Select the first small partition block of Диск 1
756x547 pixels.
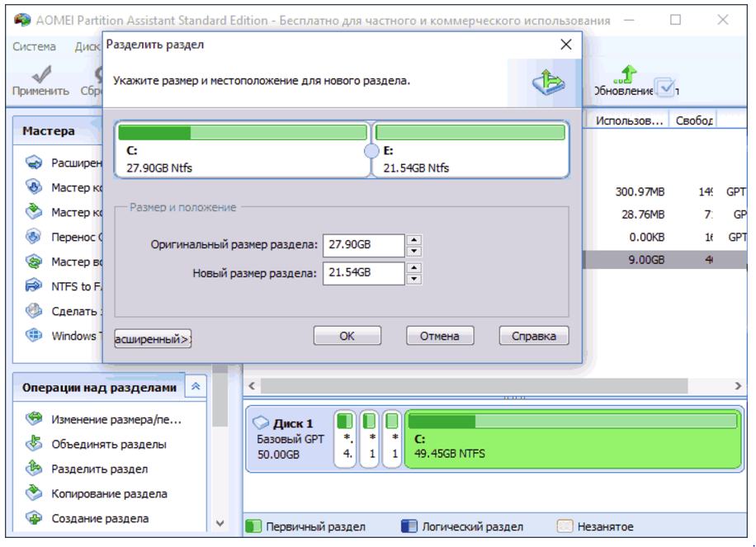(345, 438)
